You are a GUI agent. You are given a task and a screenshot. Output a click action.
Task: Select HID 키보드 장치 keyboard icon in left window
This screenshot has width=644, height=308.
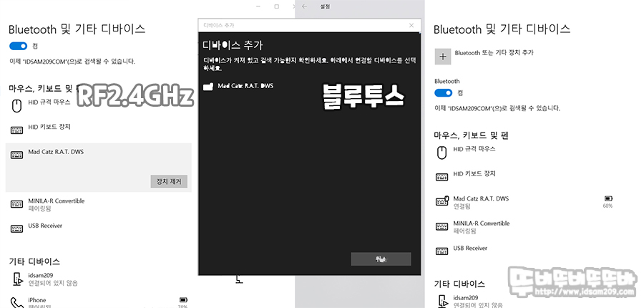pyautogui.click(x=16, y=130)
